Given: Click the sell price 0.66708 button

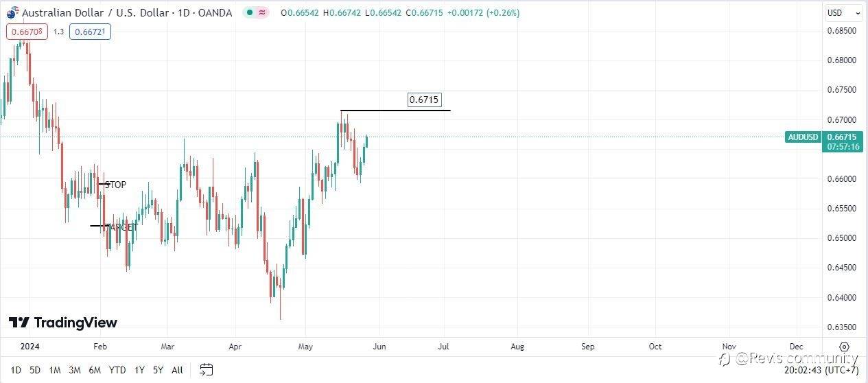Looking at the screenshot, I should pyautogui.click(x=27, y=31).
